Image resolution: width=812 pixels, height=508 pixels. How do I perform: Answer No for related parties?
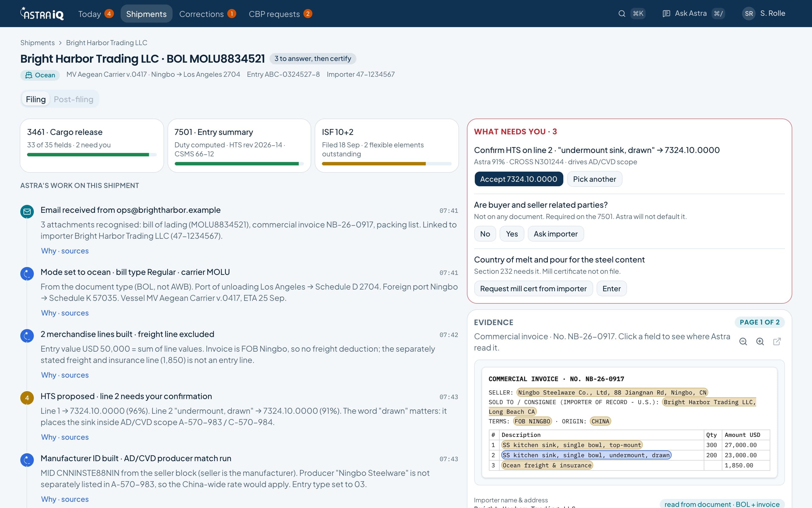point(485,234)
